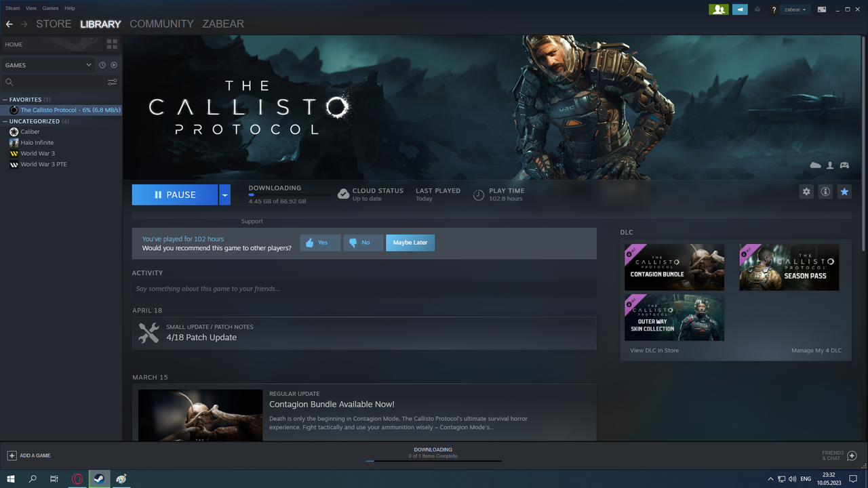Select World War 3 in game list
Screen dimensions: 868x488
(x=61, y=153)
